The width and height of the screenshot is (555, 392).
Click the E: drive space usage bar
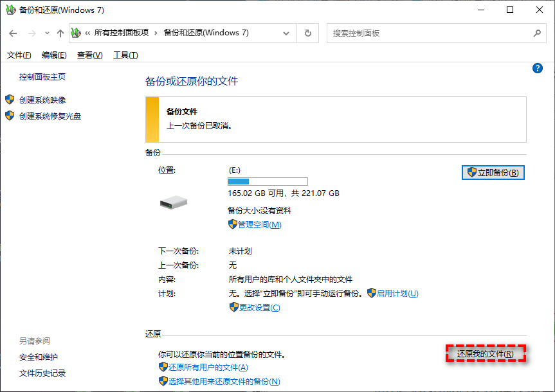268,181
